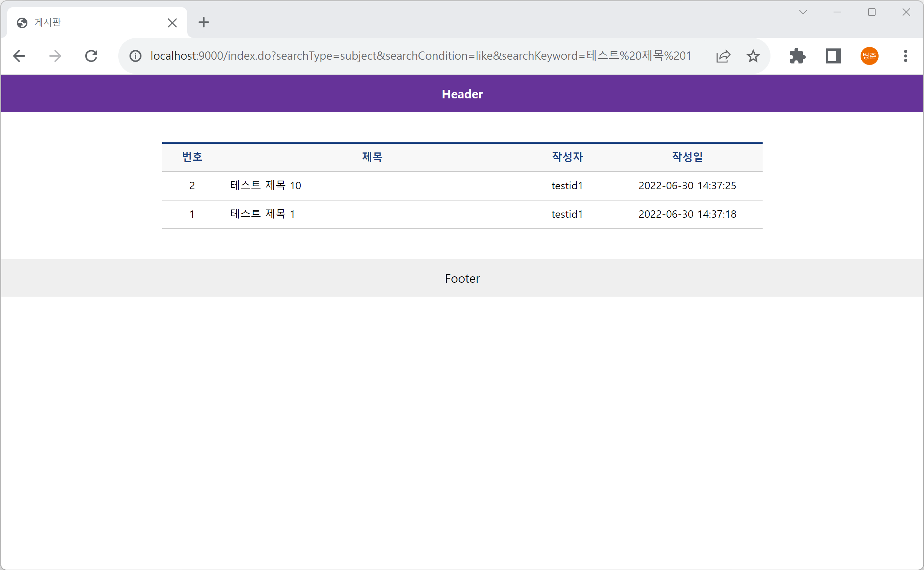Open the orange profile avatar
This screenshot has height=570, width=924.
coord(869,56)
